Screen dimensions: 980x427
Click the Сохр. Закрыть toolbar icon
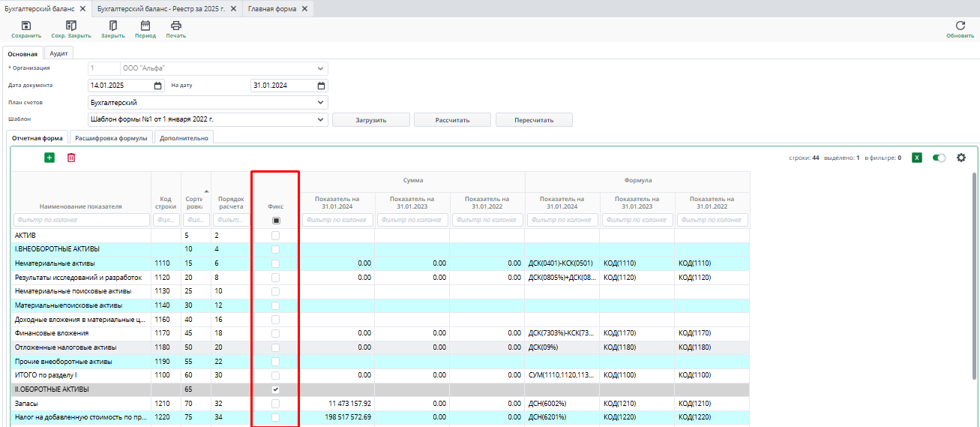click(x=71, y=26)
